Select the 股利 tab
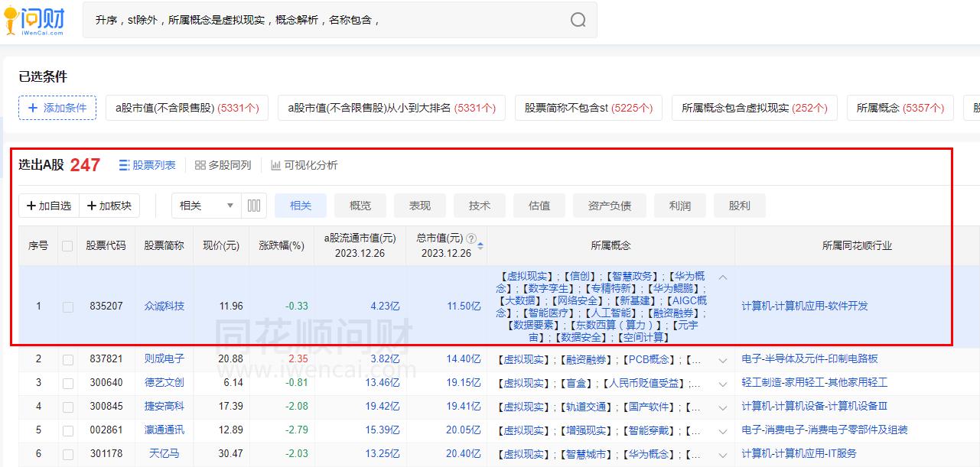 click(x=740, y=206)
